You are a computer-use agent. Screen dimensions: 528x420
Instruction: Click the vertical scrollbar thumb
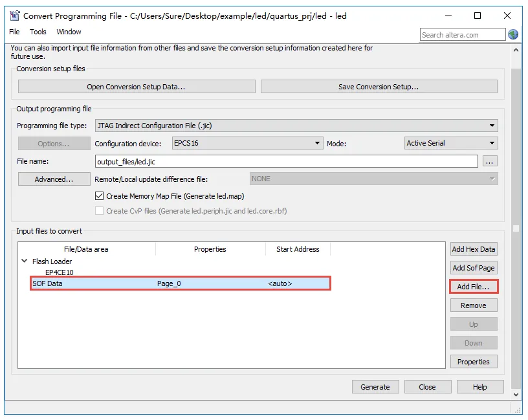pyautogui.click(x=516, y=228)
